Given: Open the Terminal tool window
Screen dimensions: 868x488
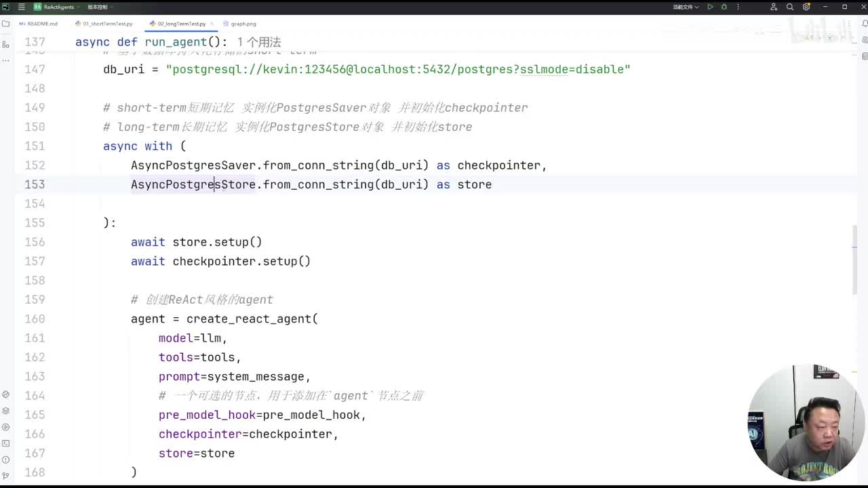Looking at the screenshot, I should point(5,443).
